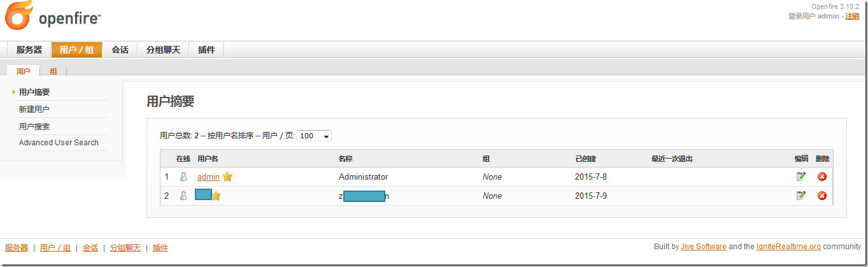Select Advanced User Search sidebar item
This screenshot has width=868, height=267.
59,143
